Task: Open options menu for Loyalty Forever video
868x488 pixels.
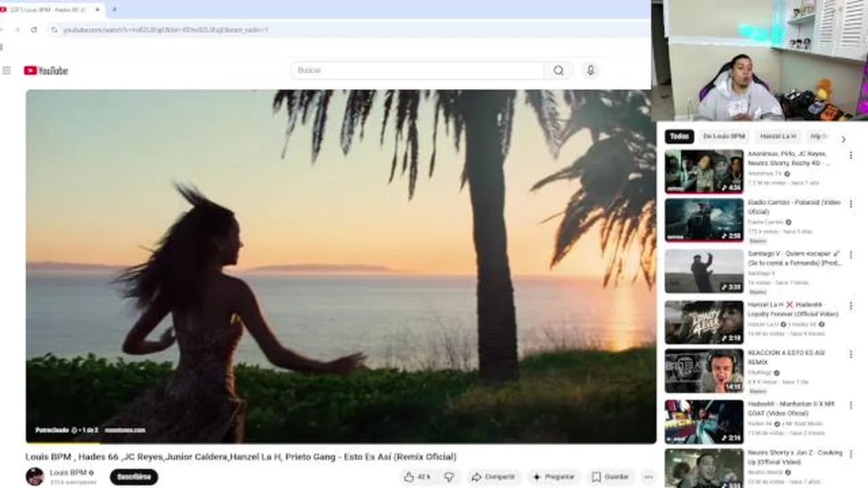Action: tap(851, 306)
